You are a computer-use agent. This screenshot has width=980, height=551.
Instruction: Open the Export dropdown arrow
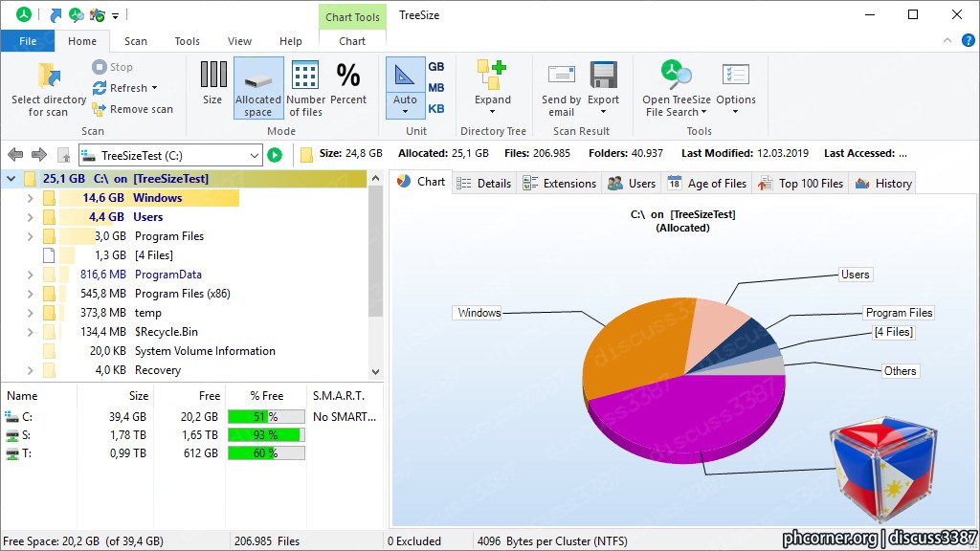603,112
